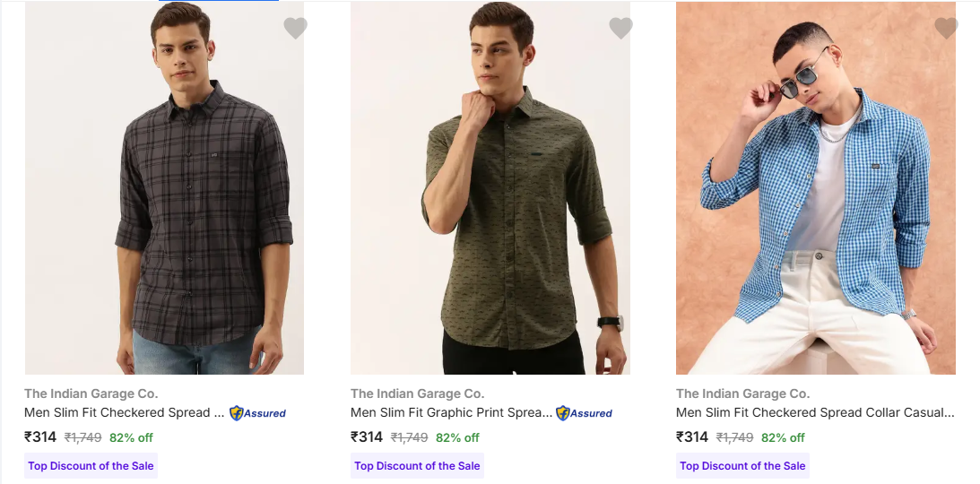The image size is (980, 484).
Task: Open 'Men Slim Fit Checkered Spread Collar Casual' title
Action: pos(814,413)
